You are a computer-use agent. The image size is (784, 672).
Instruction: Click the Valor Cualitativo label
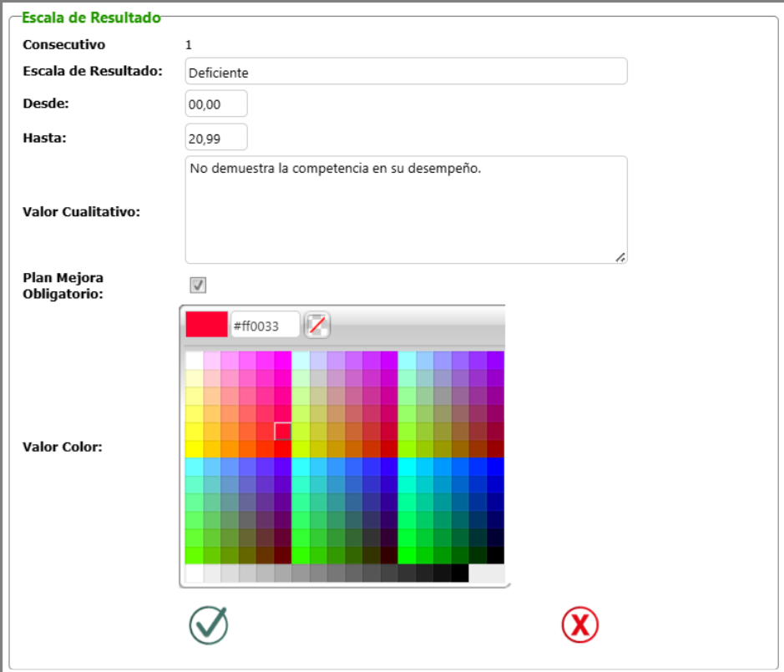click(x=82, y=212)
